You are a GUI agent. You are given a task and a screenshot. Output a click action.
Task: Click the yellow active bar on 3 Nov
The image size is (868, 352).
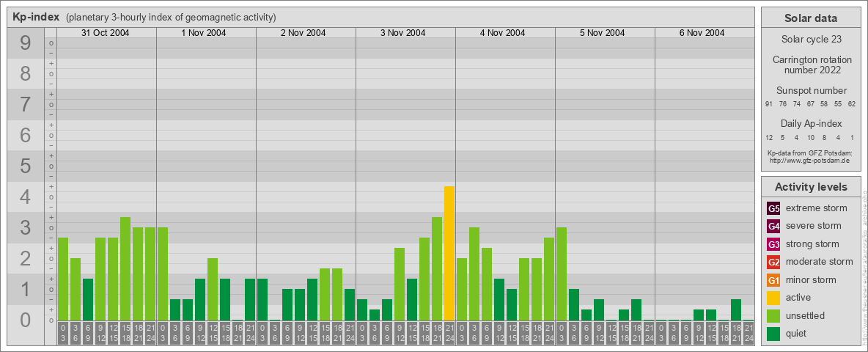pyautogui.click(x=449, y=254)
